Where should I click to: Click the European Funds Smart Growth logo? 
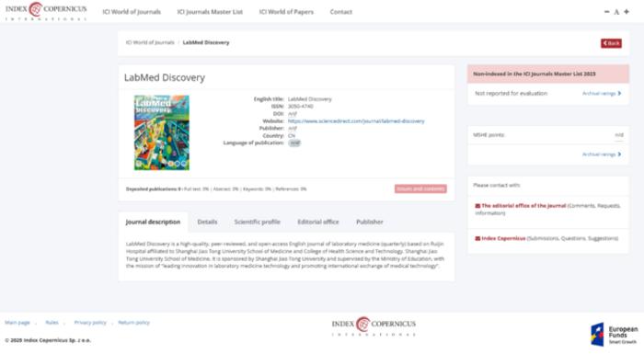[x=614, y=335]
